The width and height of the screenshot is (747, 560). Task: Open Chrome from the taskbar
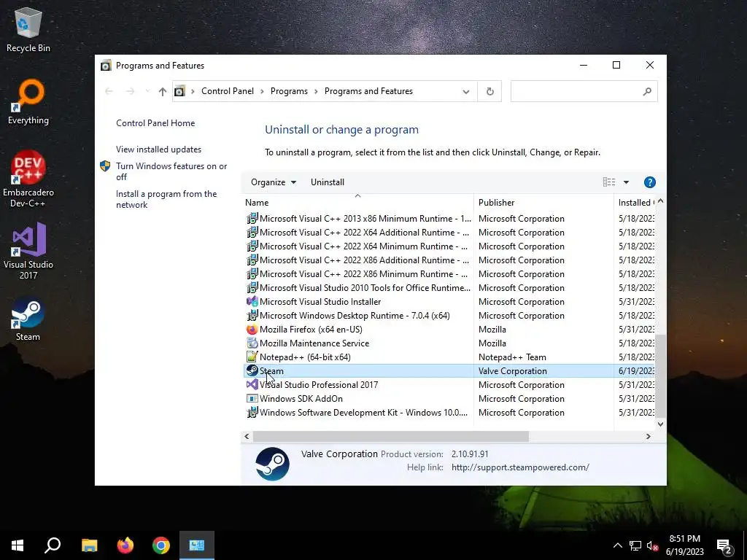coord(161,545)
